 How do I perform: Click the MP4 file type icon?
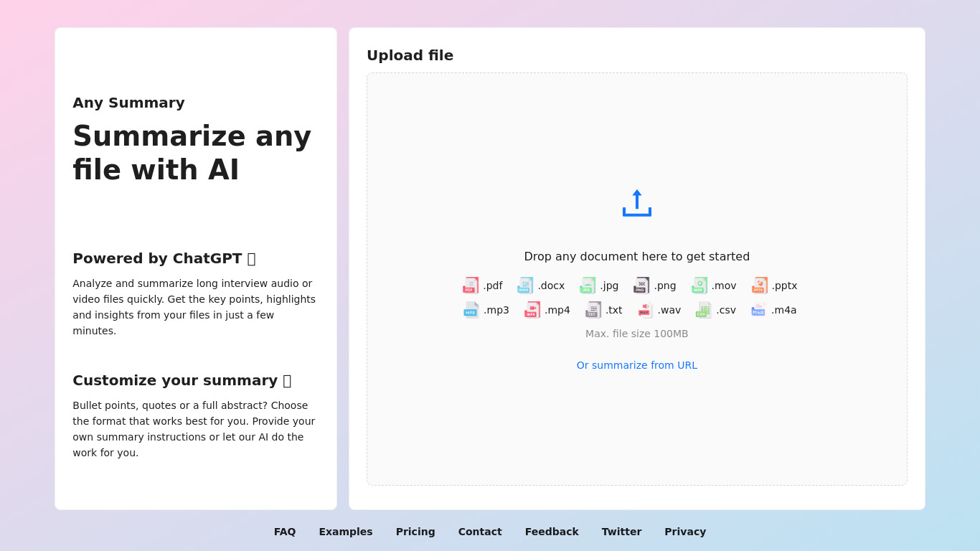click(x=532, y=310)
